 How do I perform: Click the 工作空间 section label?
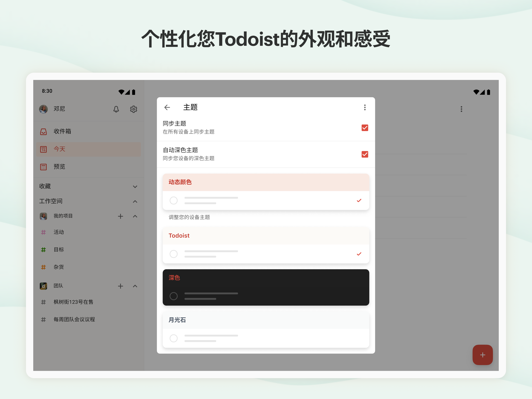(51, 201)
